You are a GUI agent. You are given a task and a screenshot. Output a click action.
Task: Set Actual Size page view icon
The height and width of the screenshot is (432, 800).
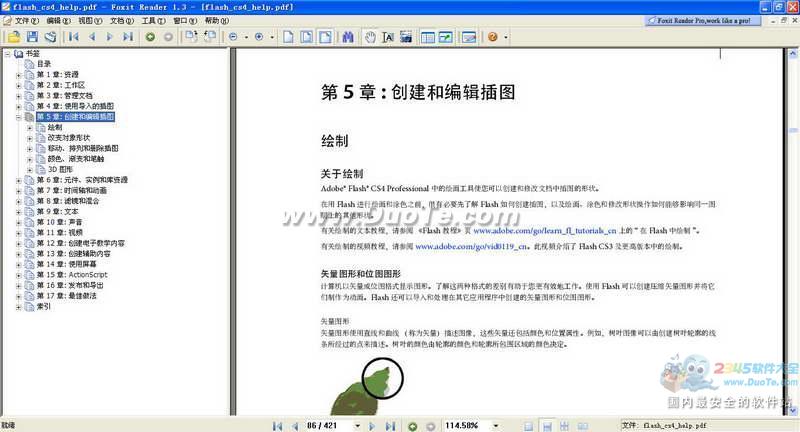click(288, 37)
